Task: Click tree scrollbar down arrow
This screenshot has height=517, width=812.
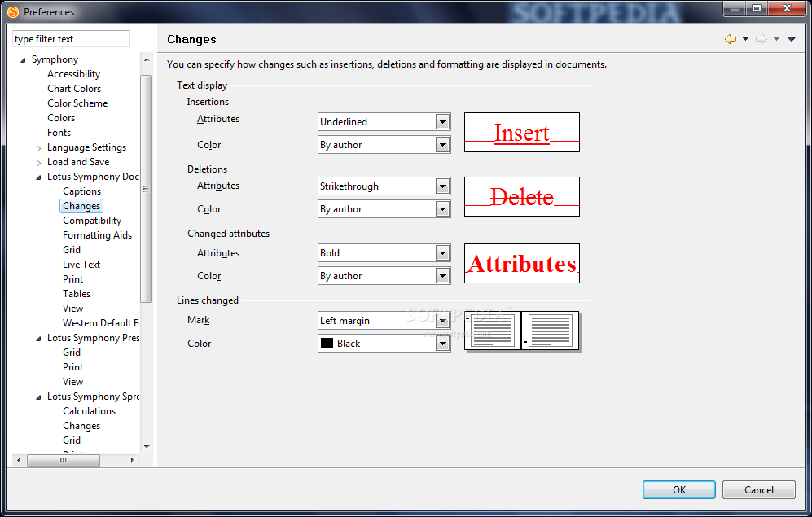Action: (147, 447)
